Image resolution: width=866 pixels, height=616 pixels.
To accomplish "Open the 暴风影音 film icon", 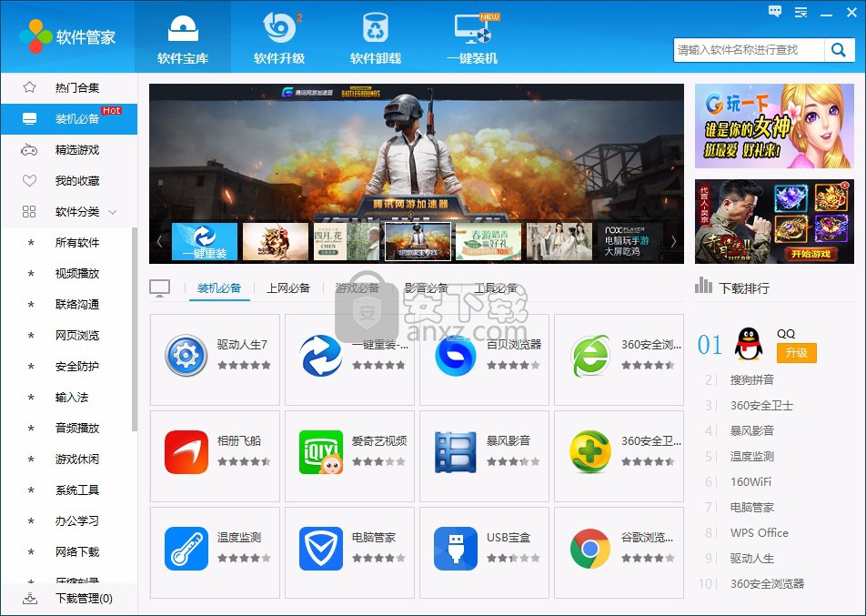I will 456,452.
